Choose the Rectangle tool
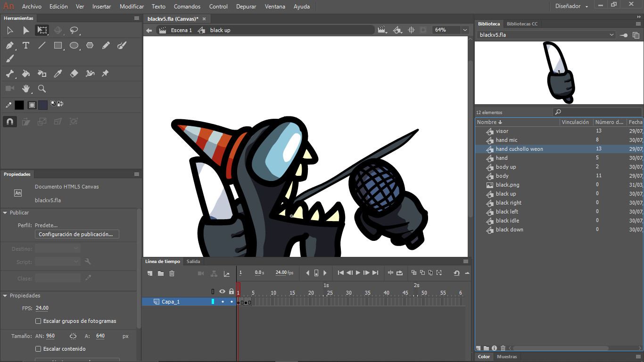644x362 pixels. (x=58, y=46)
